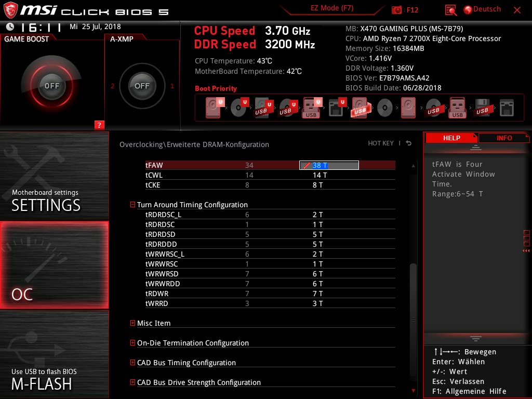Click the globe icon next to Deutsch
The width and height of the screenshot is (532, 399).
pos(468,10)
